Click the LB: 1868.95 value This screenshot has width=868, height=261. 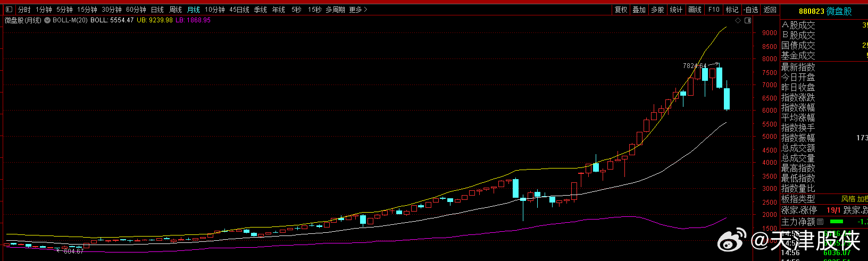(x=193, y=20)
